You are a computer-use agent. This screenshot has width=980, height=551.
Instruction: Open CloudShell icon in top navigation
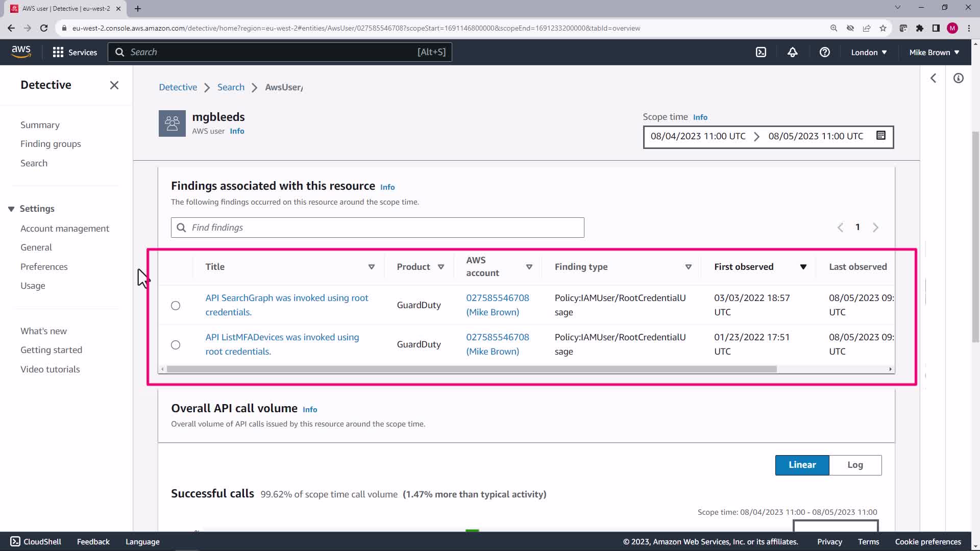[761, 52]
